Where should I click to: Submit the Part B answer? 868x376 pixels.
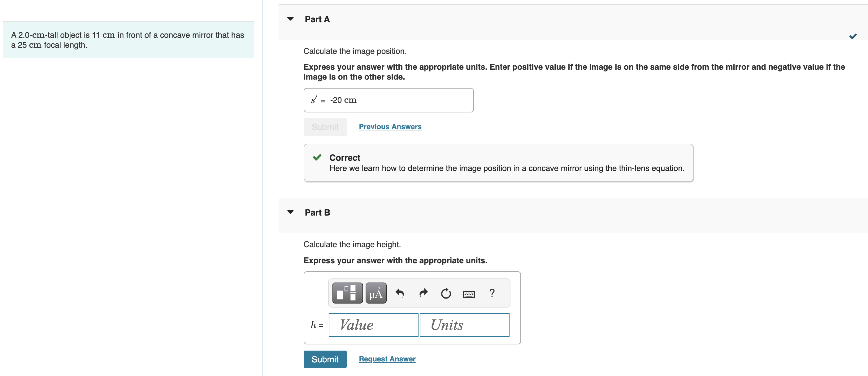coord(325,359)
